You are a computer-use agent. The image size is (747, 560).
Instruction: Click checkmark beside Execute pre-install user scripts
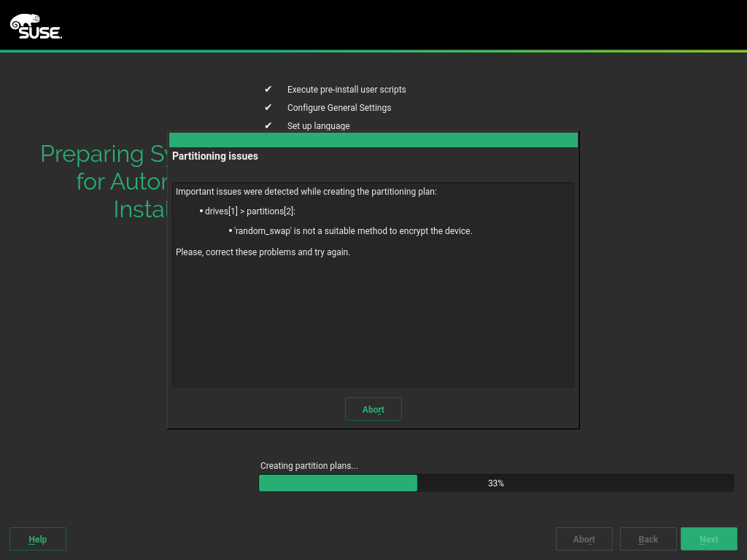pos(268,90)
